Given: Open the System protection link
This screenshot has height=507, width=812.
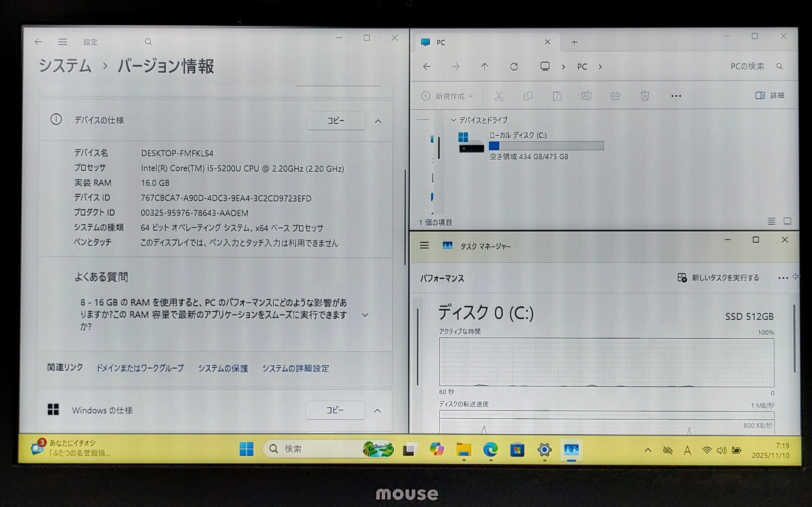Looking at the screenshot, I should (x=223, y=368).
